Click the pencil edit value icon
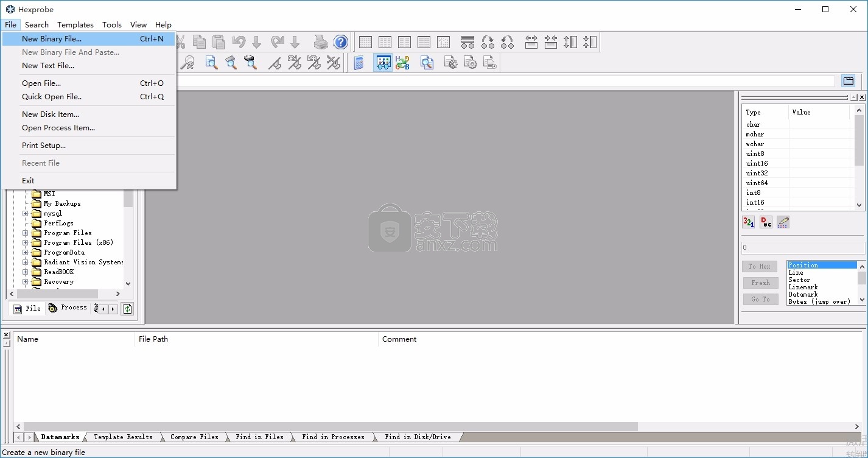The image size is (868, 458). point(783,222)
